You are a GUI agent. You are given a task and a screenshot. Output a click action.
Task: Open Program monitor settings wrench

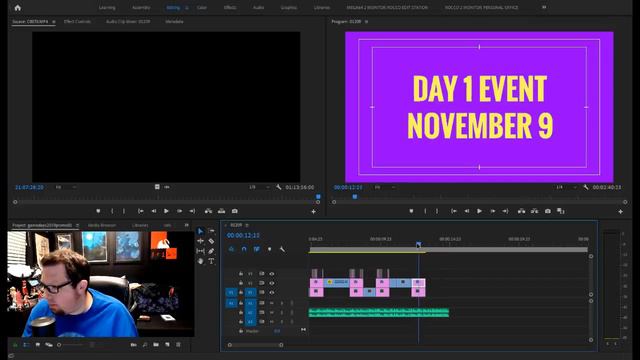pos(586,187)
